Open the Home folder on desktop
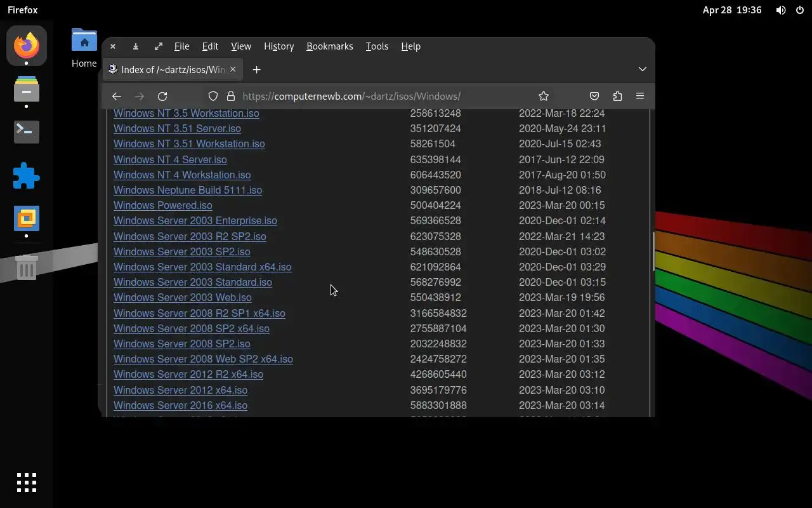The image size is (812, 508). [84, 48]
